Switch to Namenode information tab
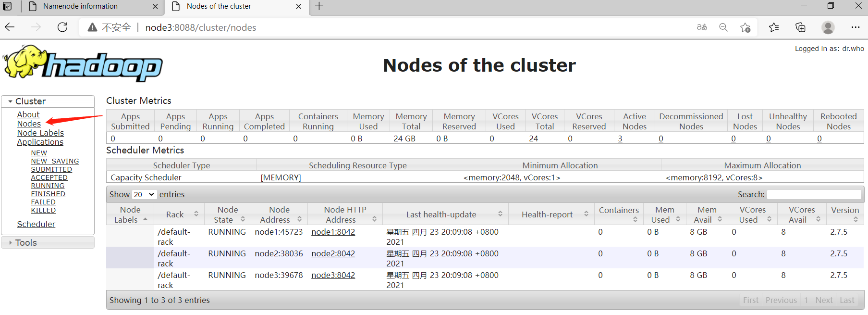Screen dimensions: 868x315 point(80,6)
